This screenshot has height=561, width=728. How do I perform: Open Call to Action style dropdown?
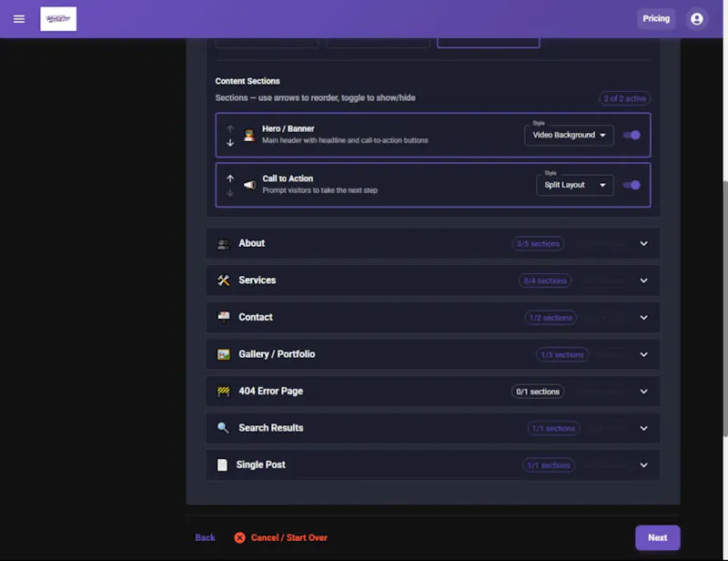pos(575,185)
